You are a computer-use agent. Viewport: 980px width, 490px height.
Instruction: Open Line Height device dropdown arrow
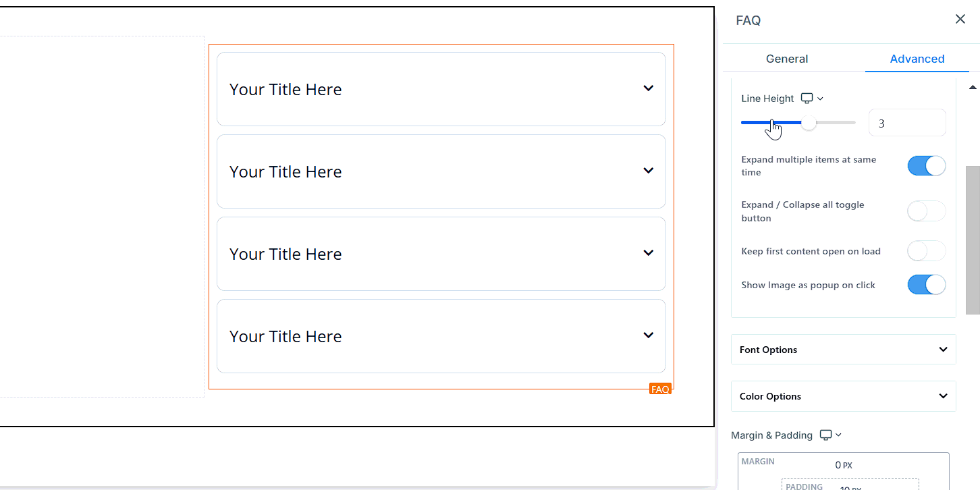[x=821, y=99]
